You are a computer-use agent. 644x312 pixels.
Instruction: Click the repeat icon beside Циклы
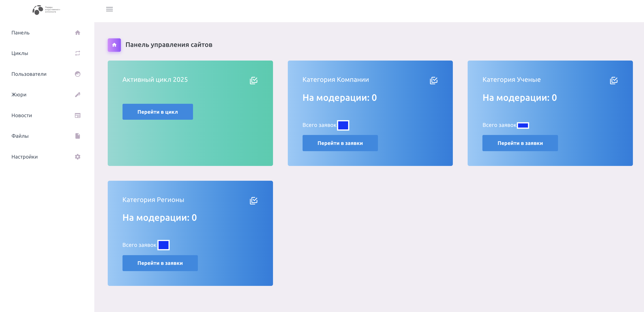pos(77,53)
